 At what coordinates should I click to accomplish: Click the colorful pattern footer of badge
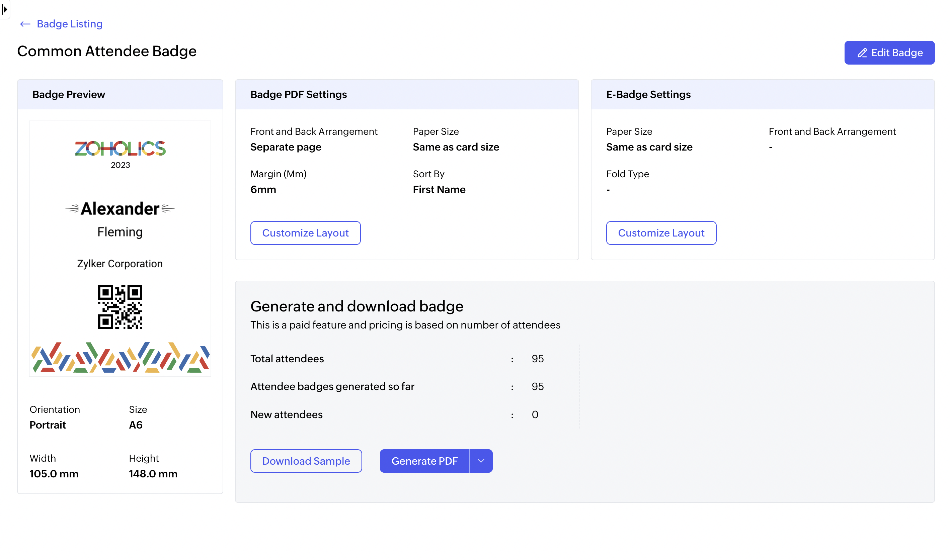coord(120,357)
